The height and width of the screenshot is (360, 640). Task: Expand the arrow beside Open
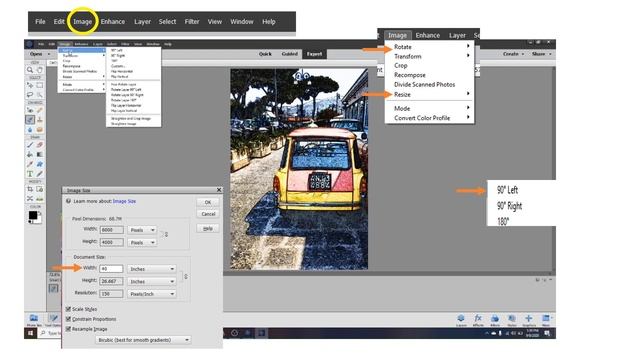[x=49, y=54]
